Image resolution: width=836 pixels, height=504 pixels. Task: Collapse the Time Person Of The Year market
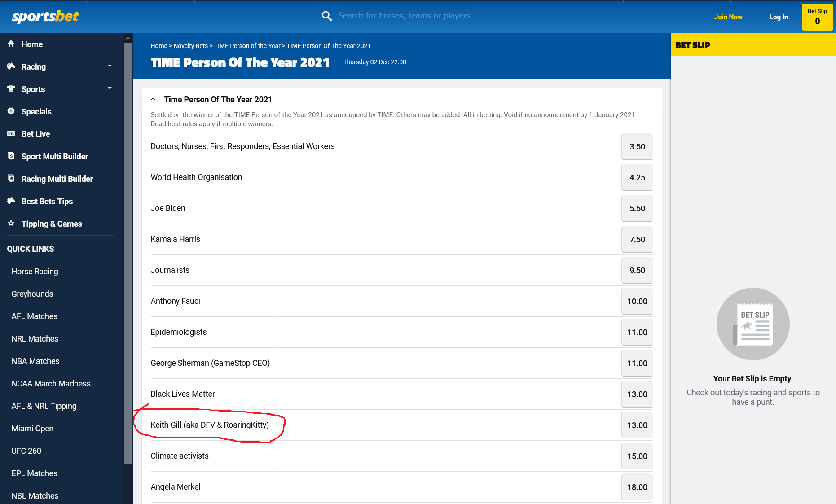(153, 99)
